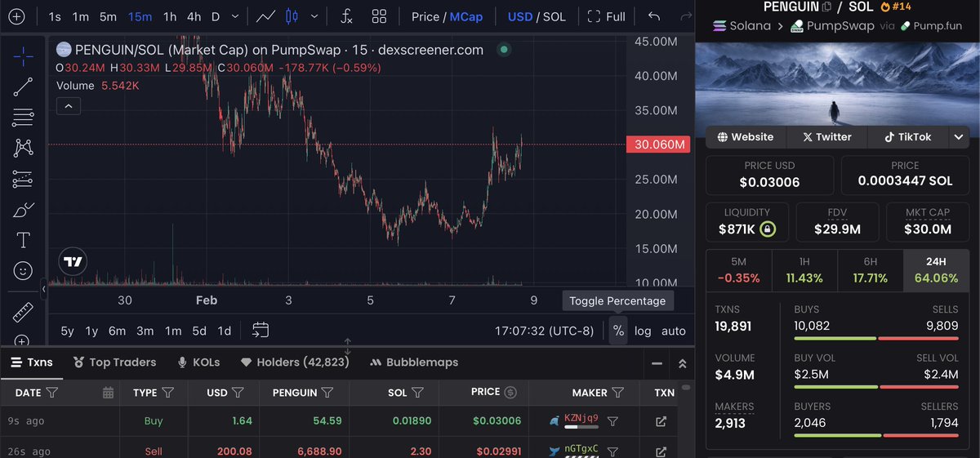Click the PRICE column dollar currency icon
This screenshot has width=980, height=458.
click(x=511, y=393)
